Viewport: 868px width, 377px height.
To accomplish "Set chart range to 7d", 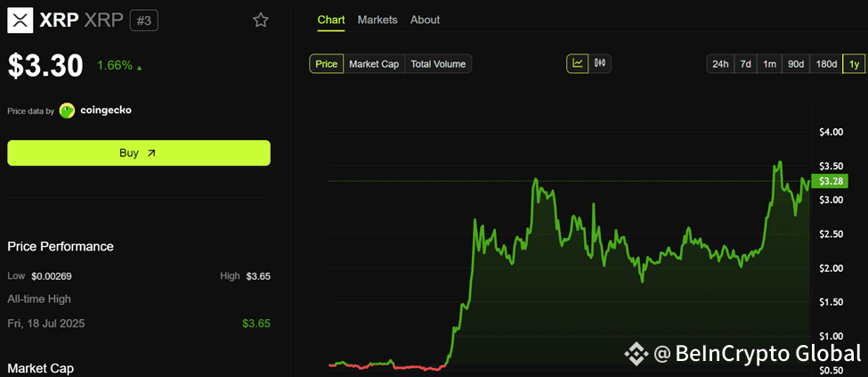I will (746, 64).
